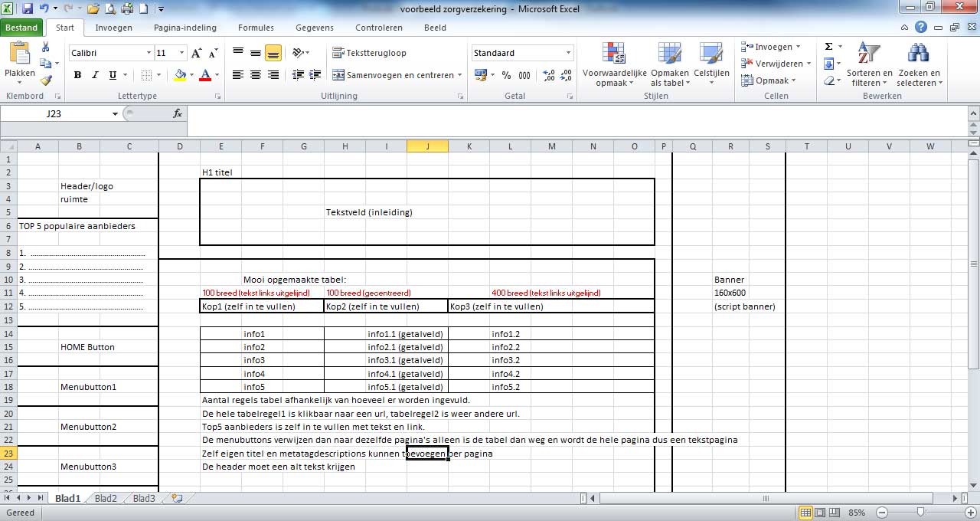Switch to Controleren tab
The height and width of the screenshot is (521, 980).
pos(379,28)
